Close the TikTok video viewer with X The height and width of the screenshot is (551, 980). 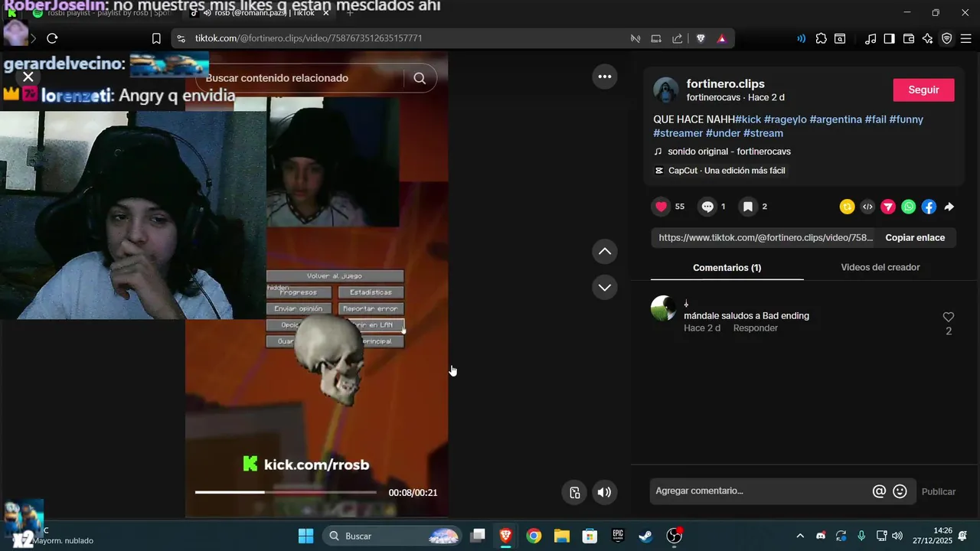[28, 77]
